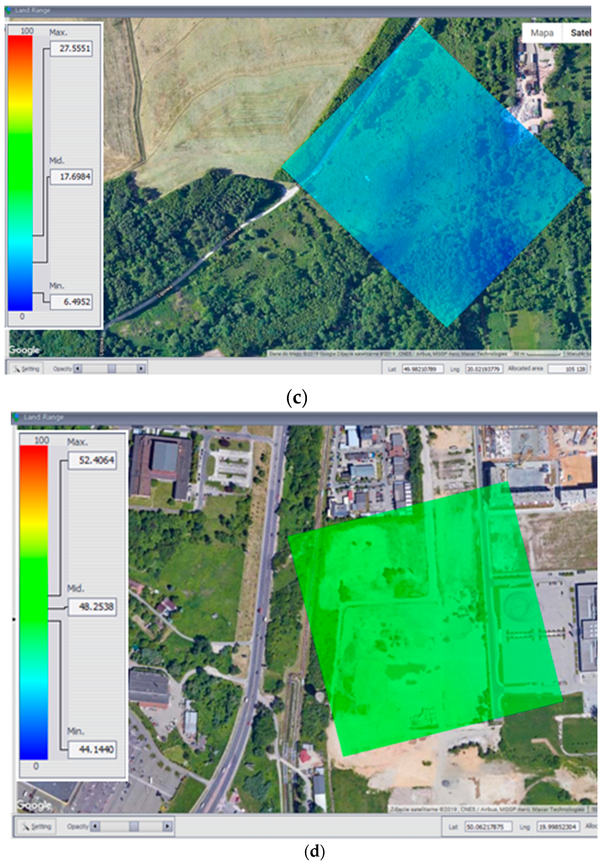The height and width of the screenshot is (868, 606).
Task: Click left arrow of upper Opacity scrollbar
Action: click(78, 368)
